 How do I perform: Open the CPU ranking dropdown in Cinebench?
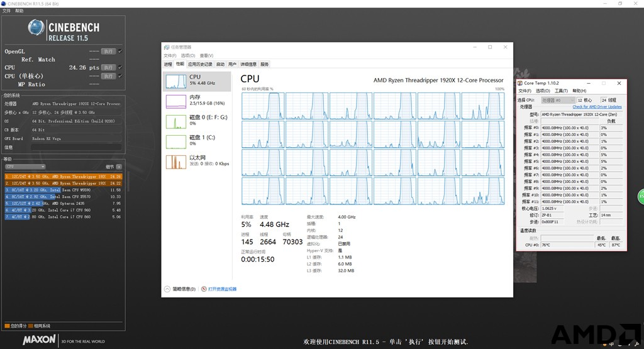click(x=25, y=167)
